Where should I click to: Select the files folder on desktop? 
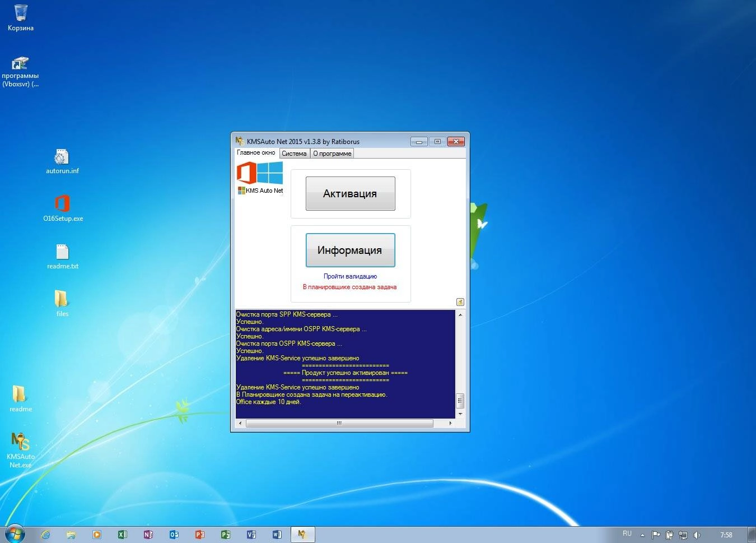pos(62,303)
